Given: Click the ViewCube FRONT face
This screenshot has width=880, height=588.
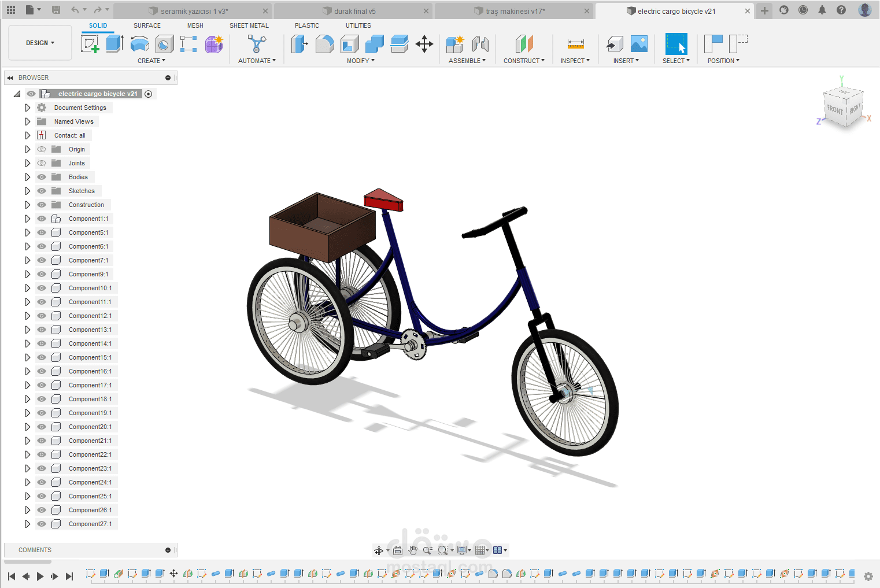Looking at the screenshot, I should coord(834,109).
